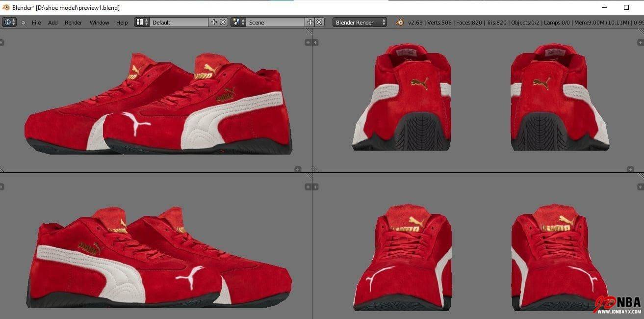Click the Mem:9.00M memory readout
644x319 pixels.
point(601,23)
